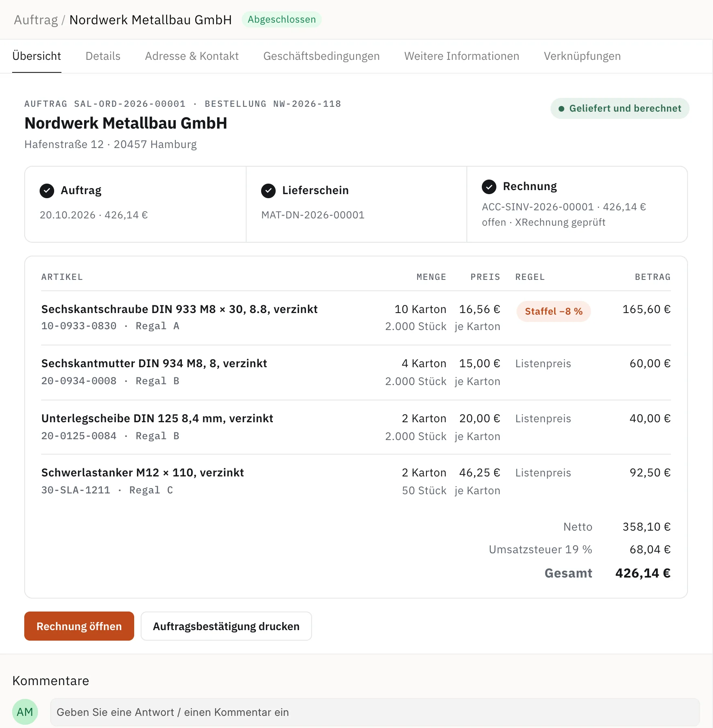
Task: Click the Gesamt total 426,14 €
Action: coord(643,573)
